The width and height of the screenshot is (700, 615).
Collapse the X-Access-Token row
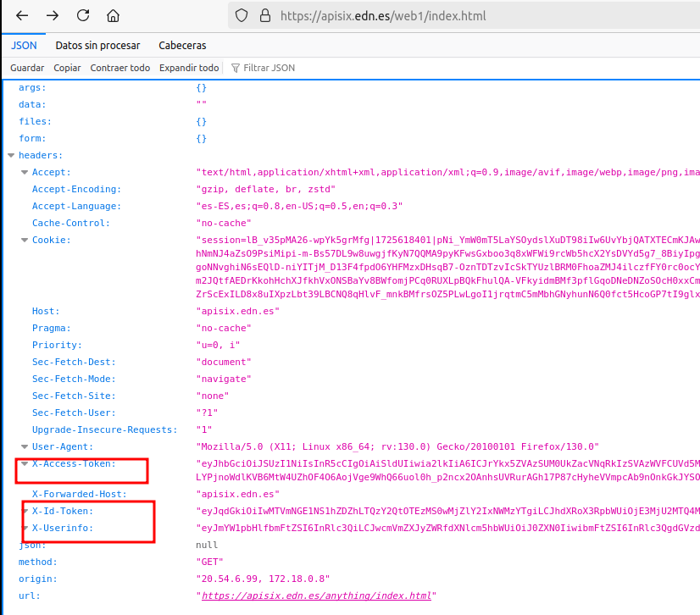coord(25,464)
